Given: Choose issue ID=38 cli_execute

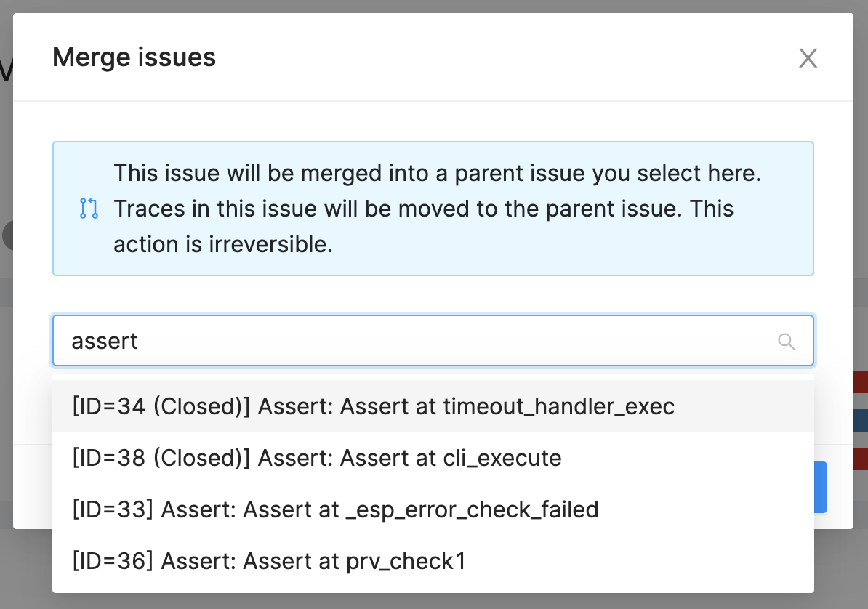Looking at the screenshot, I should [317, 458].
